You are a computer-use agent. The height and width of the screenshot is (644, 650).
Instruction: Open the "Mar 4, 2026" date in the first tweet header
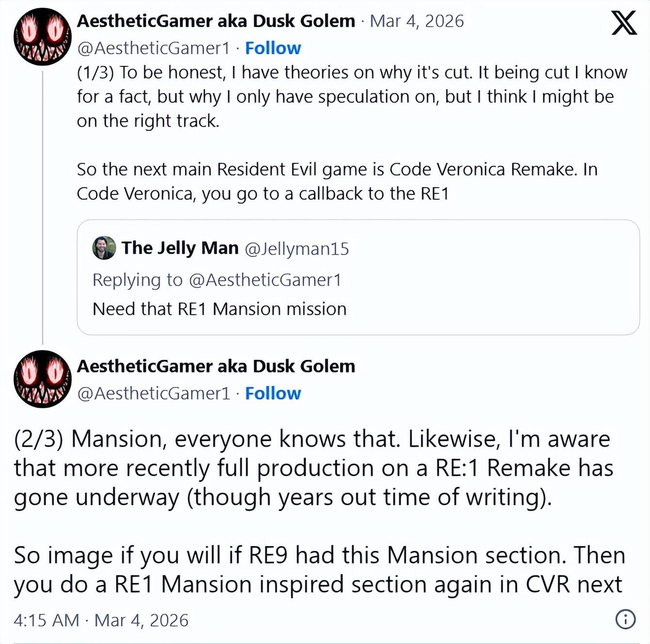(x=417, y=21)
